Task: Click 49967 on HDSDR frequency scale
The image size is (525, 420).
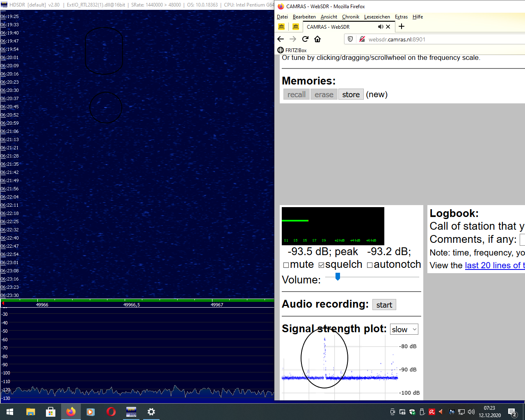Action: click(x=217, y=305)
